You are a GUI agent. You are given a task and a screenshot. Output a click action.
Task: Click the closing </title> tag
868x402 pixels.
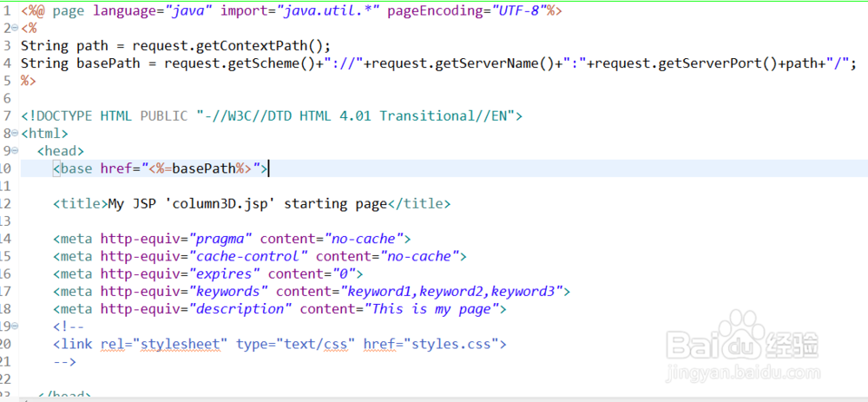419,204
